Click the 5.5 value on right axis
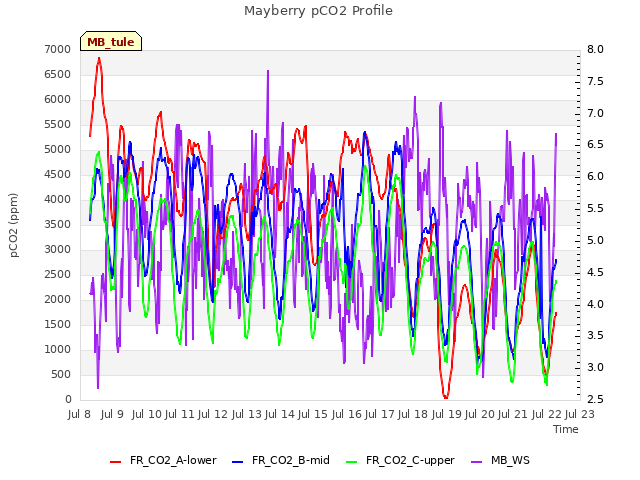 point(595,209)
